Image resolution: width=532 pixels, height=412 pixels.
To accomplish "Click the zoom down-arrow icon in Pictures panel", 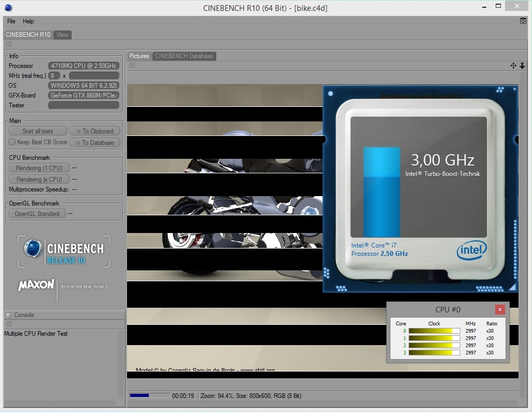I will pos(522,65).
